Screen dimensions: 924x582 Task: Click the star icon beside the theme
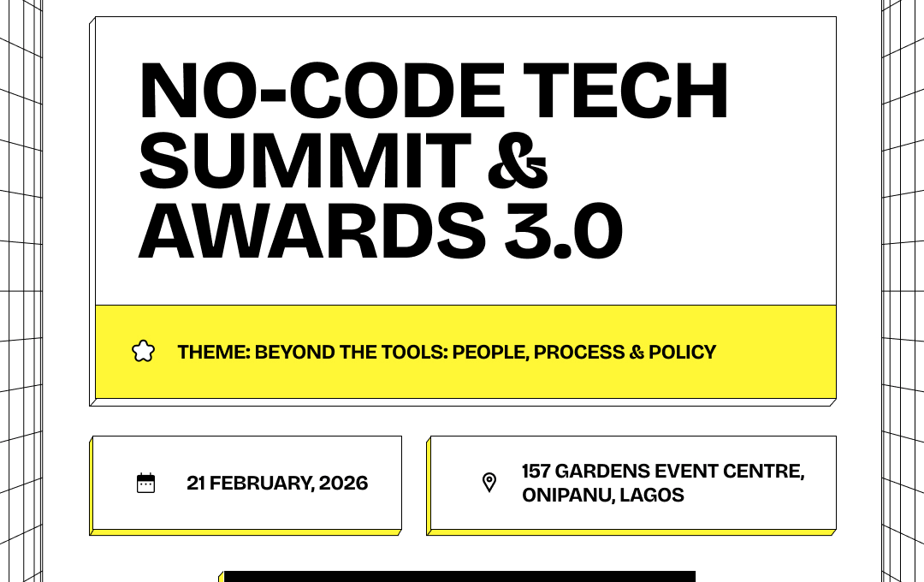pos(143,351)
